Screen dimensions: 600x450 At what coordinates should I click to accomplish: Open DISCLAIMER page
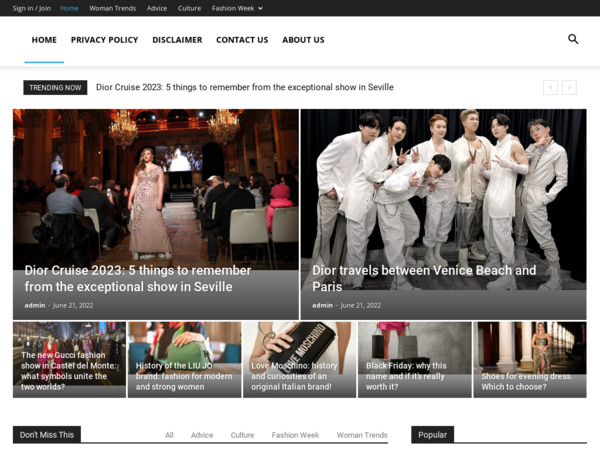point(177,40)
